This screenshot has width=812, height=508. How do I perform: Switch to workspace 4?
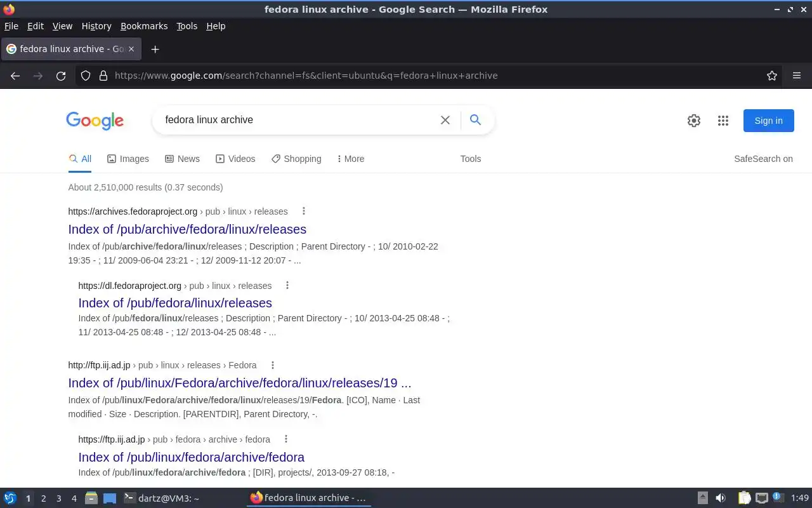tap(74, 499)
